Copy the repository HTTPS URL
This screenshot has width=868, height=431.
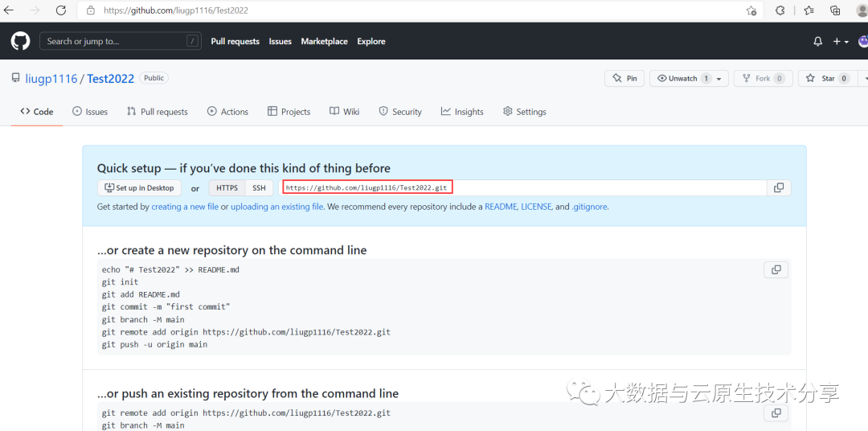click(778, 188)
